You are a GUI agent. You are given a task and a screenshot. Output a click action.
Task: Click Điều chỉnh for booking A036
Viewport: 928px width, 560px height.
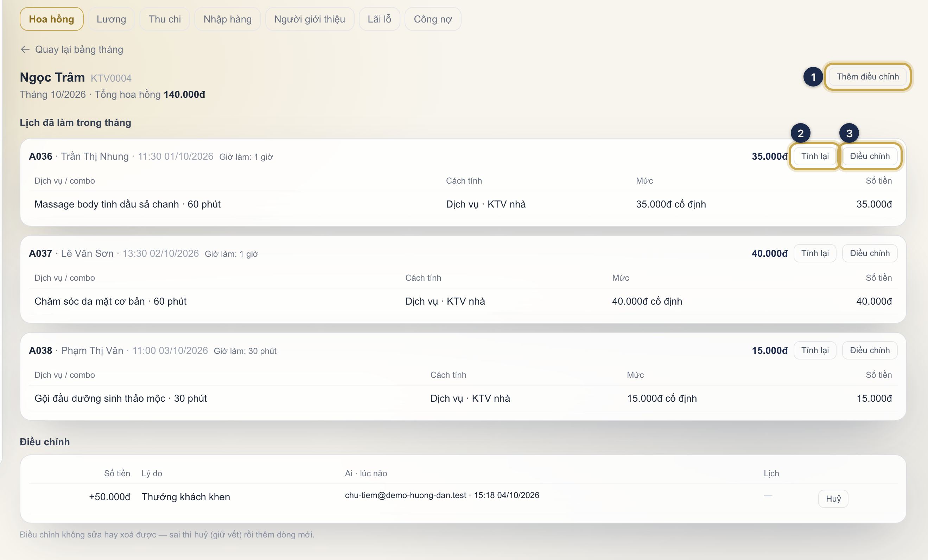click(x=870, y=156)
